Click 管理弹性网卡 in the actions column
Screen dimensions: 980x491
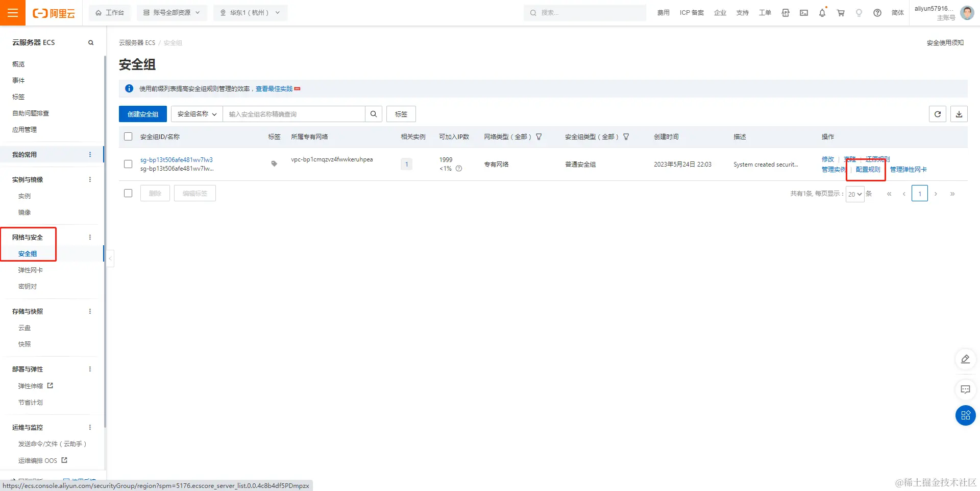909,170
